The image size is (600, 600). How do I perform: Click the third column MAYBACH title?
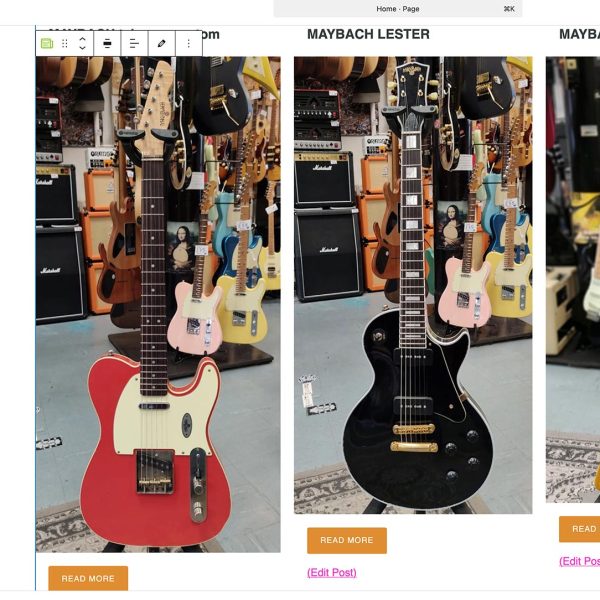point(579,34)
